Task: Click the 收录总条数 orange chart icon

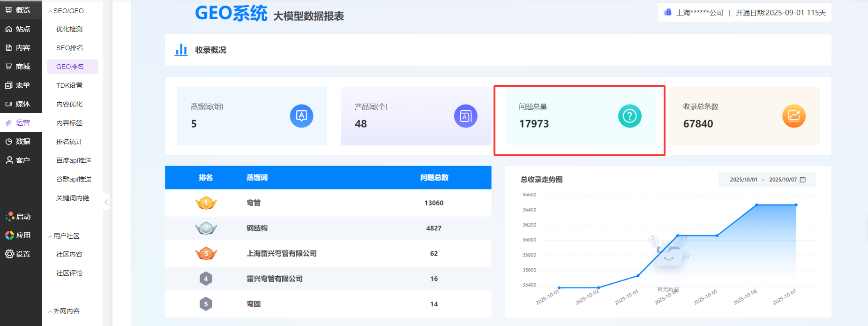Action: tap(793, 116)
